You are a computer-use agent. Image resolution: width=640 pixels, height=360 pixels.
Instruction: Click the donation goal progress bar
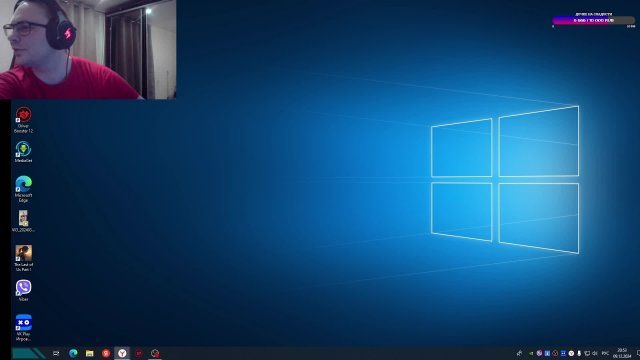pyautogui.click(x=594, y=20)
